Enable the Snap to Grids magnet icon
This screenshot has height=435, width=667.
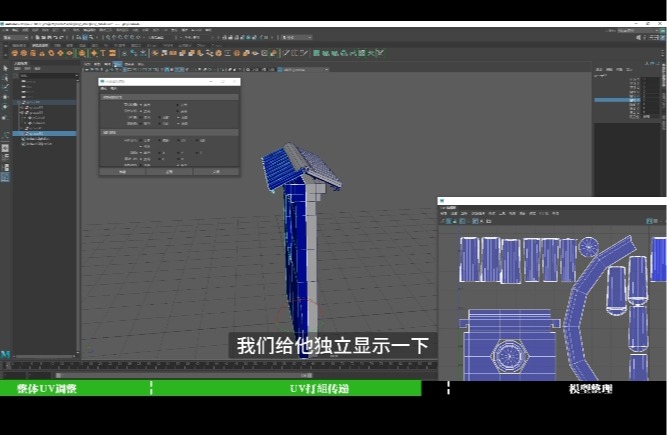[x=108, y=37]
